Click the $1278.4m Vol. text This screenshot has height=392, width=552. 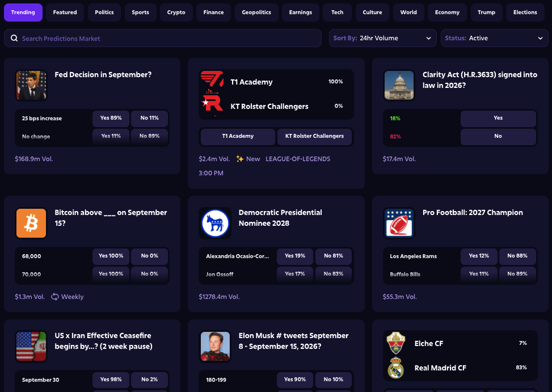(219, 297)
